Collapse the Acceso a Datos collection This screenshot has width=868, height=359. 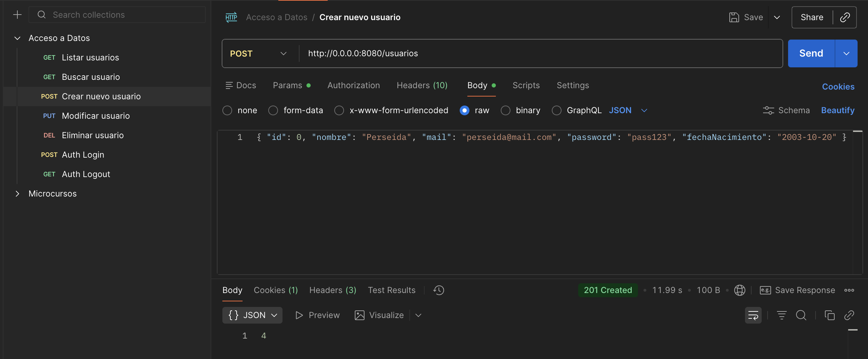tap(17, 38)
